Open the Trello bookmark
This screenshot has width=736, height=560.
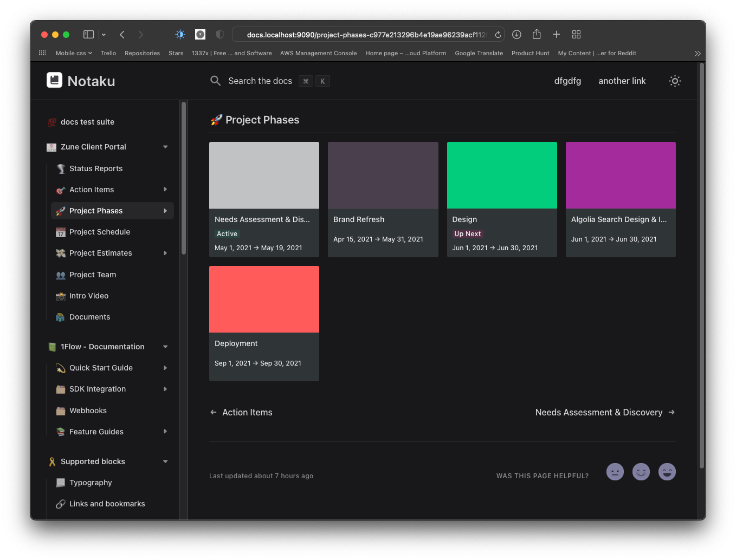(x=108, y=53)
